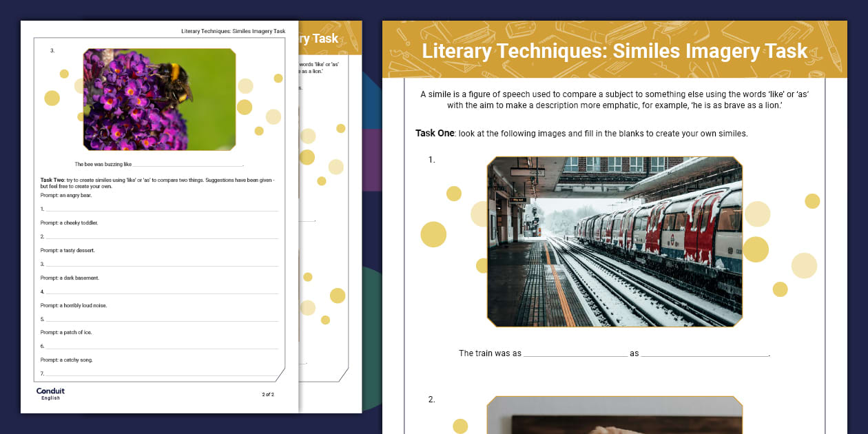Click the blank after 'The bee was buzzing like'

pyautogui.click(x=186, y=163)
